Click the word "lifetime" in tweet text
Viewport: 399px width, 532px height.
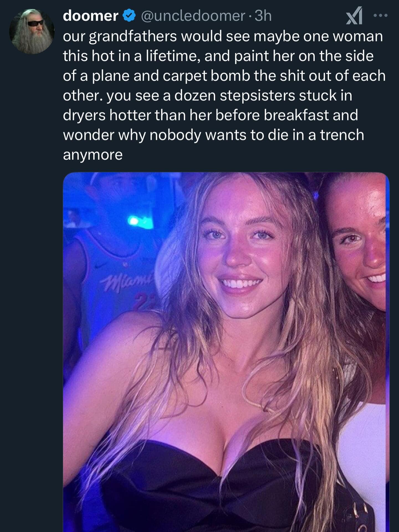tap(173, 56)
